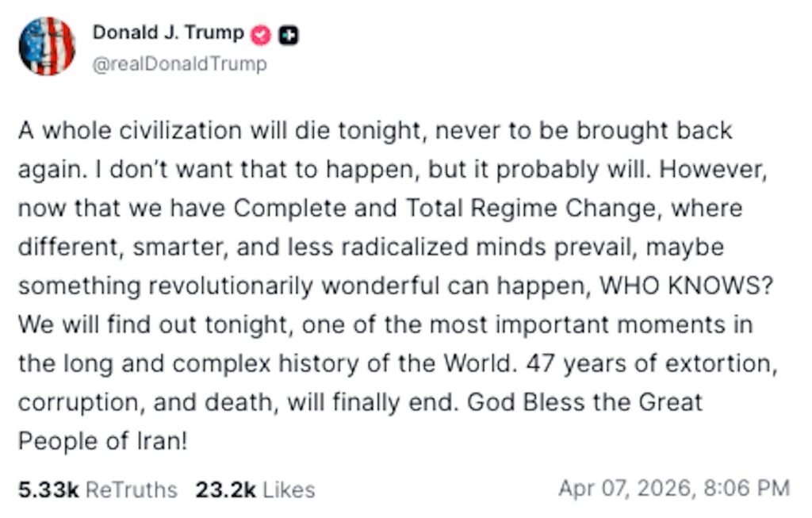
Task: Click the black plus badge beside the name
Action: [x=289, y=36]
